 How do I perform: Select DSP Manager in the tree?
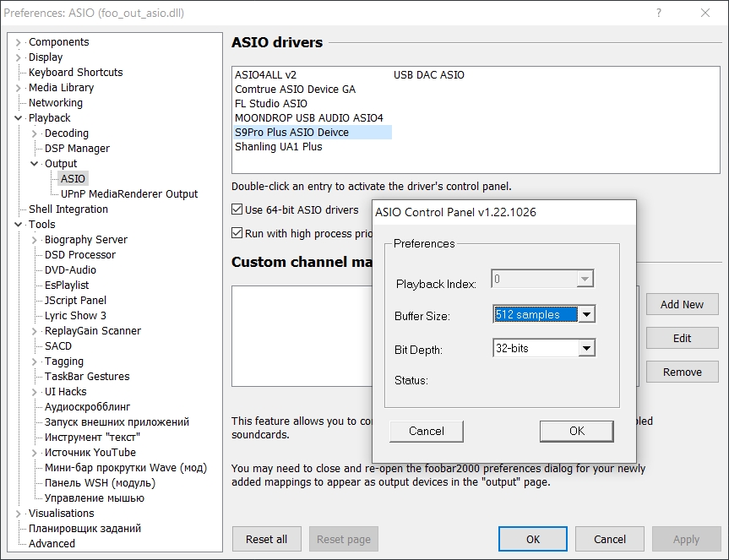click(77, 149)
